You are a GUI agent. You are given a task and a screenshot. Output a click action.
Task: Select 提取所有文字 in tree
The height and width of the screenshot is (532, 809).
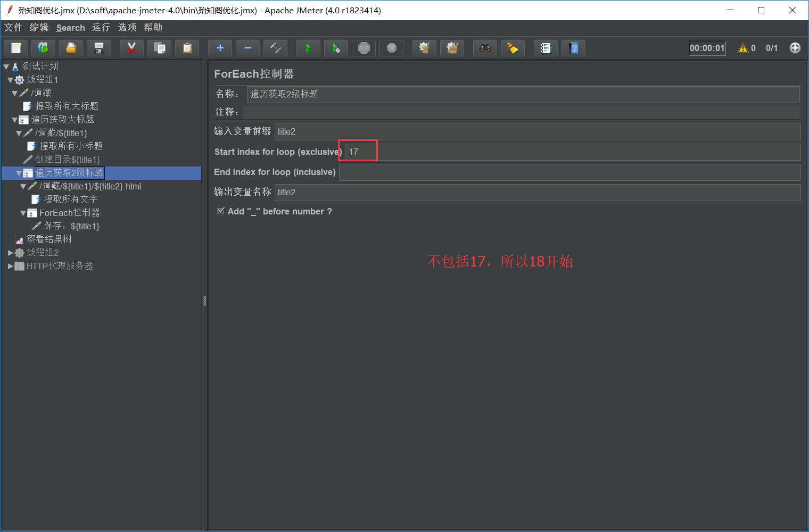tap(71, 199)
